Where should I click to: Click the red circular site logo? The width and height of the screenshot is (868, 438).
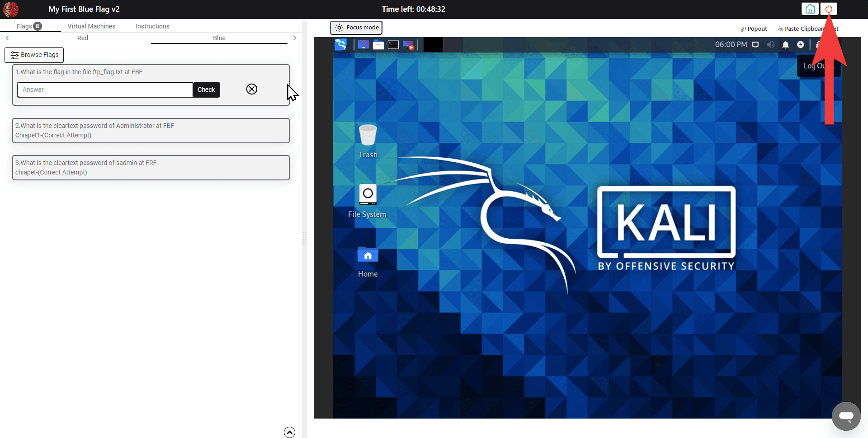(x=11, y=9)
